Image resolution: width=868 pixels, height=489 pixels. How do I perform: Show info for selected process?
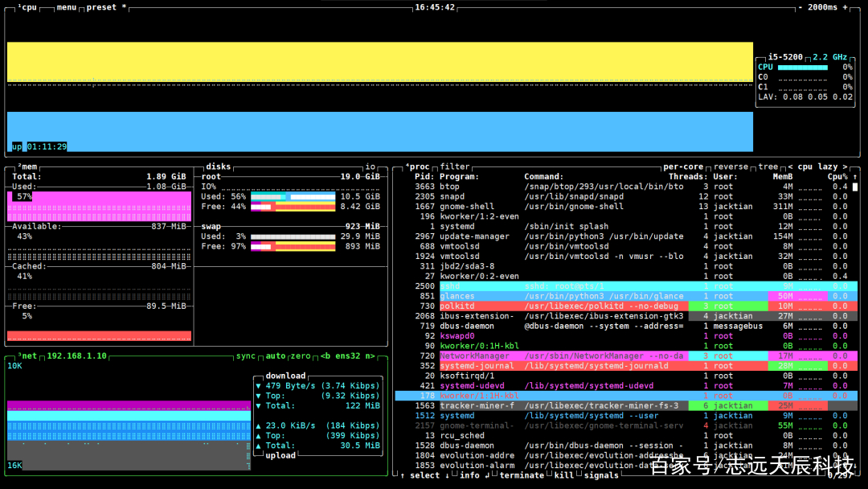469,475
